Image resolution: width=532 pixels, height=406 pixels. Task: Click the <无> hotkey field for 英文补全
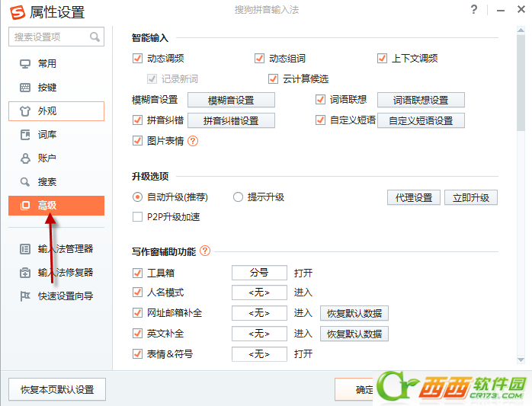click(260, 334)
